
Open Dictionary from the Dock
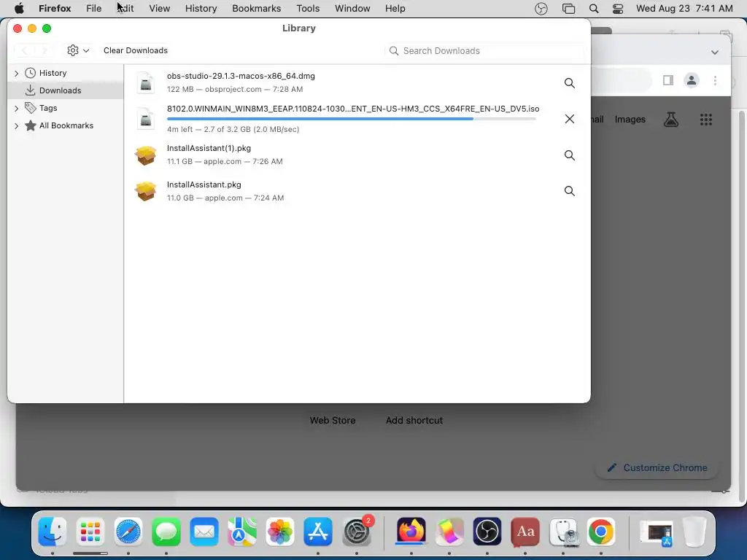[525, 532]
